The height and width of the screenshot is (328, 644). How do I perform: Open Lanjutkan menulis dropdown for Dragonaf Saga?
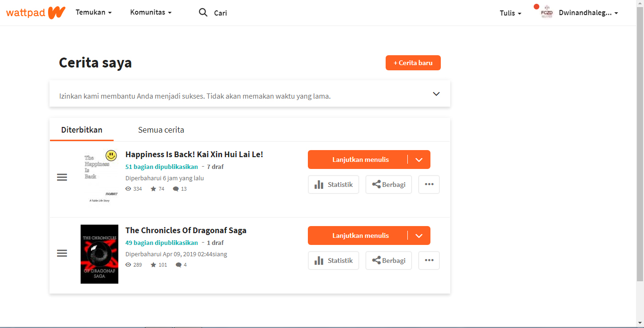click(x=419, y=235)
